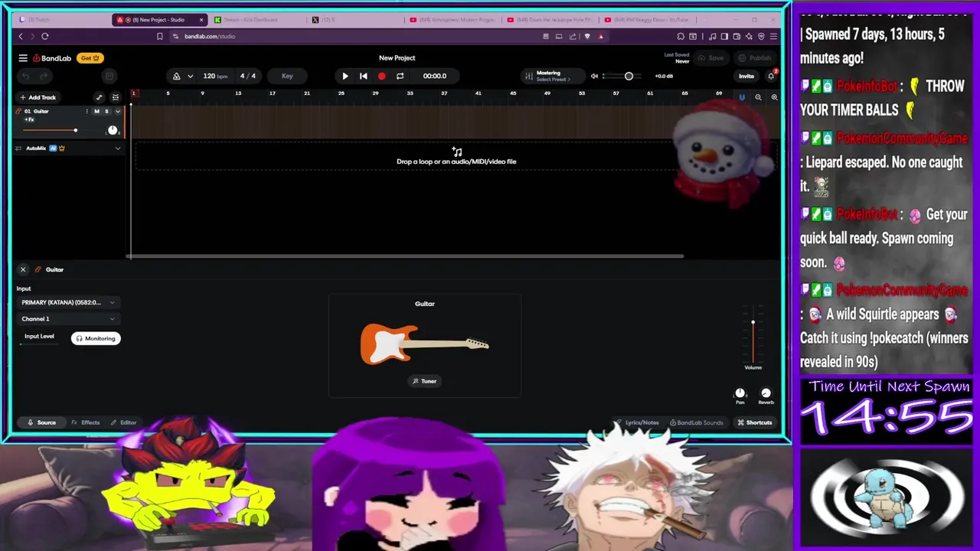Open the notifications bell
The image size is (980, 551).
[x=771, y=76]
